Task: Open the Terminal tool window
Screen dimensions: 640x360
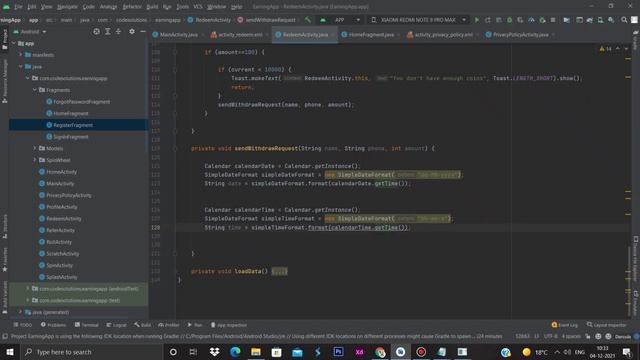Action: pos(87,325)
